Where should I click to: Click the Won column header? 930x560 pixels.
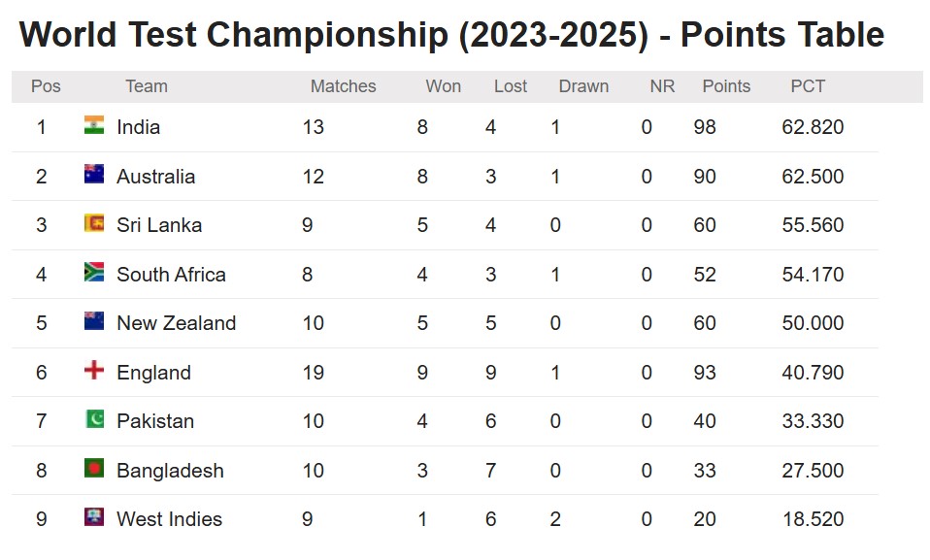(443, 86)
